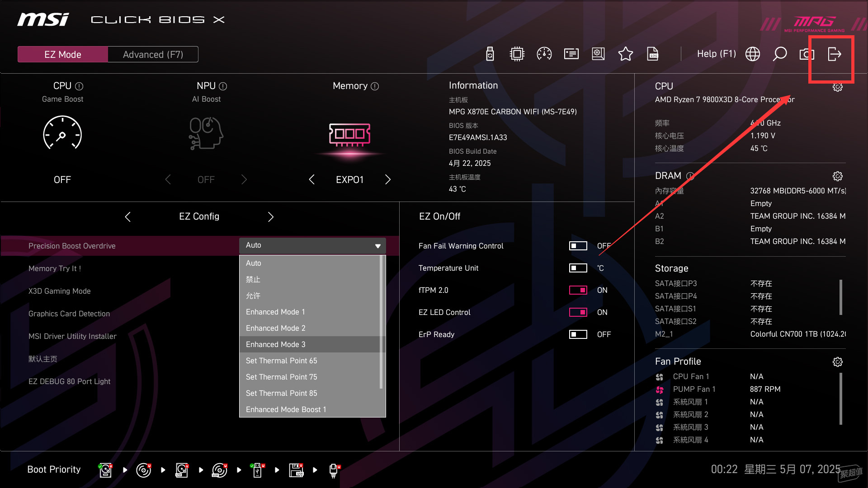This screenshot has width=868, height=488.
Task: Choose 允许 in the dropdown list
Action: (310, 296)
